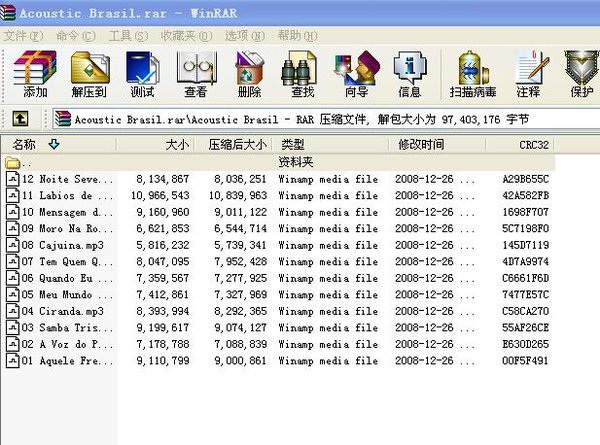This screenshot has height=445, width=600.
Task: Click the archive icon in address bar
Action: coord(62,119)
